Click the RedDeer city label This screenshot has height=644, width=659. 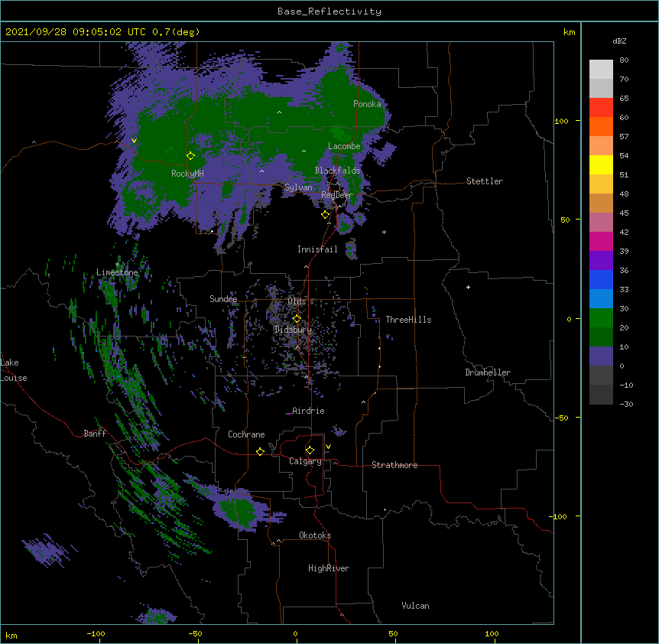pos(337,195)
